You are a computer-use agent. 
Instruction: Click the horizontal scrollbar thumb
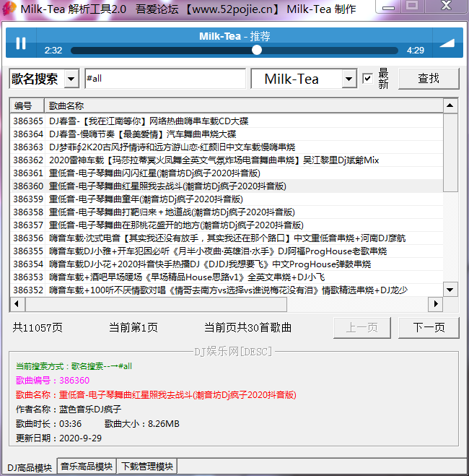[156, 304]
